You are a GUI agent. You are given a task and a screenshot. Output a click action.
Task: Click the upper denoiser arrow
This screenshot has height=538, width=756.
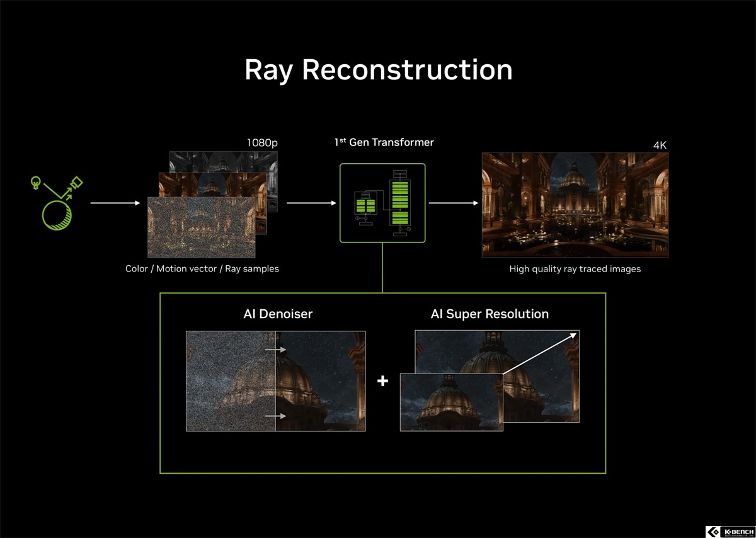click(x=275, y=350)
